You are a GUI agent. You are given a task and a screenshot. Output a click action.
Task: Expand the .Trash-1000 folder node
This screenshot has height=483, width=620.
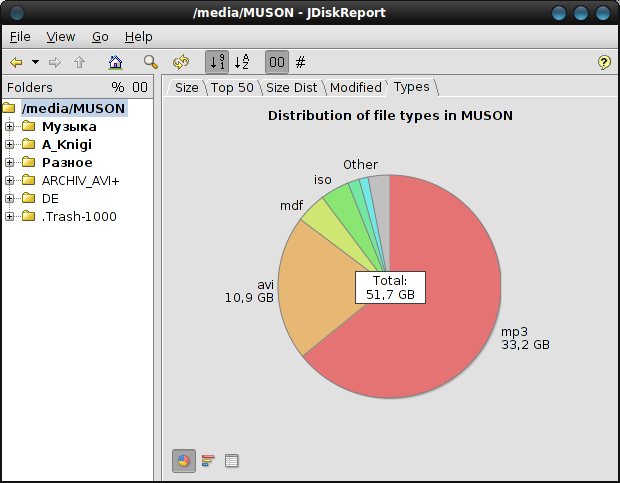(9, 217)
